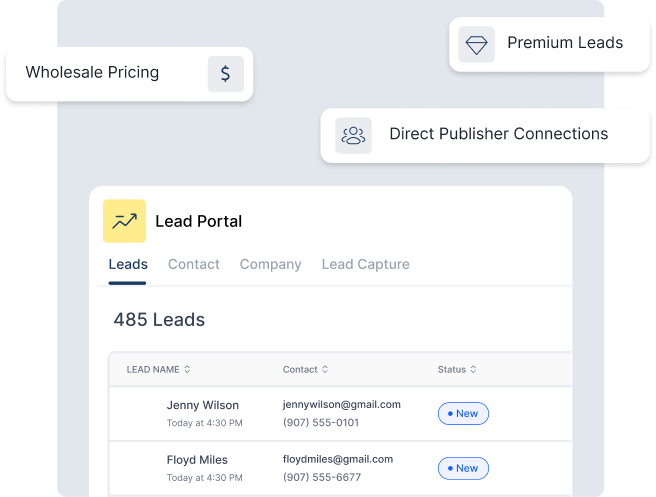Open floydmiles@gmail.com email link
The height and width of the screenshot is (497, 656).
(338, 460)
